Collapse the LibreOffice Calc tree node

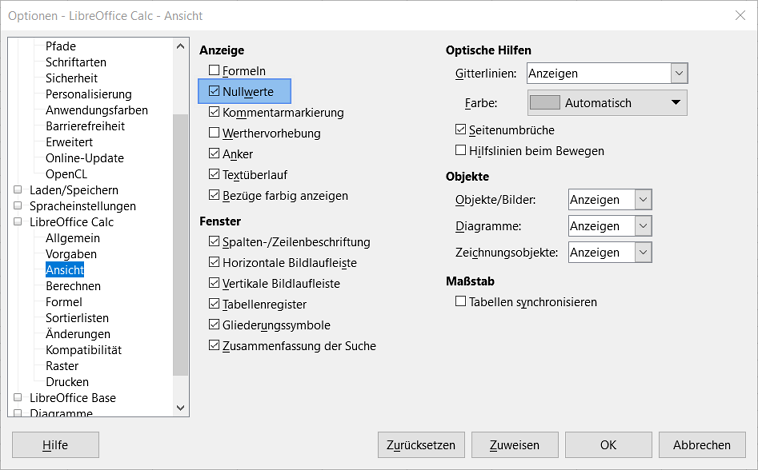click(18, 221)
